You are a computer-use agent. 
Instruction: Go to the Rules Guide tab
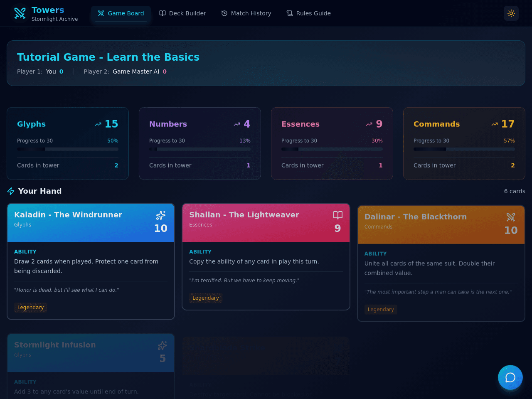click(309, 13)
